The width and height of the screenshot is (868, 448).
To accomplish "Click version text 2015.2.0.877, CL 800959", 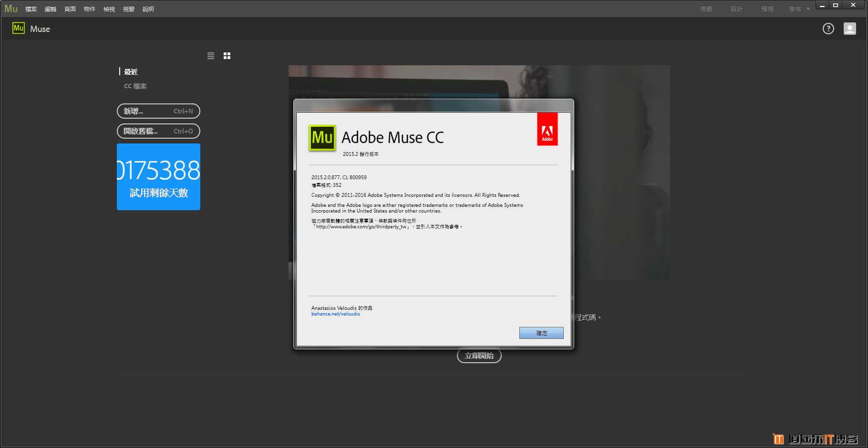I will (339, 177).
